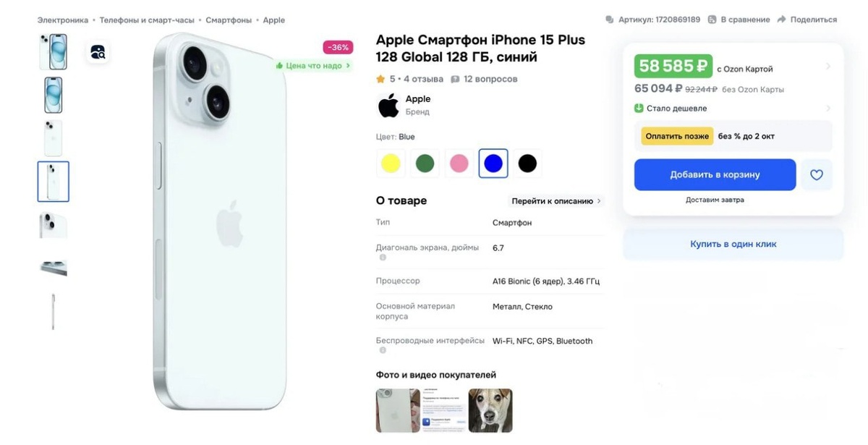The height and width of the screenshot is (445, 868).
Task: Open the visual image search icon
Action: 98,51
